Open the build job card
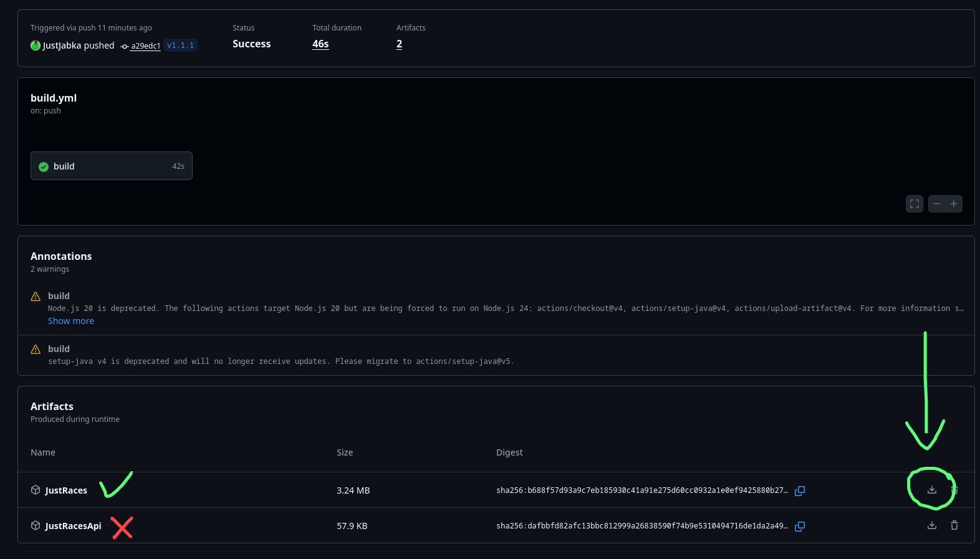This screenshot has height=559, width=980. pos(112,166)
